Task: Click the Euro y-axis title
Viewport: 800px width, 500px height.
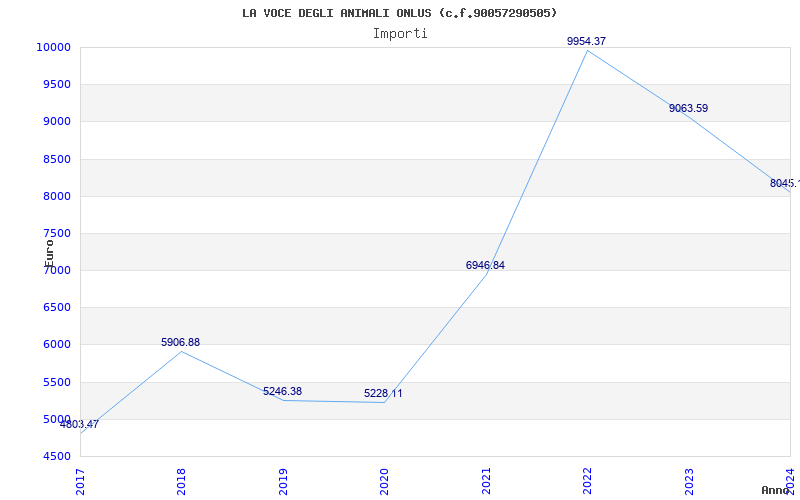Action: 49,253
